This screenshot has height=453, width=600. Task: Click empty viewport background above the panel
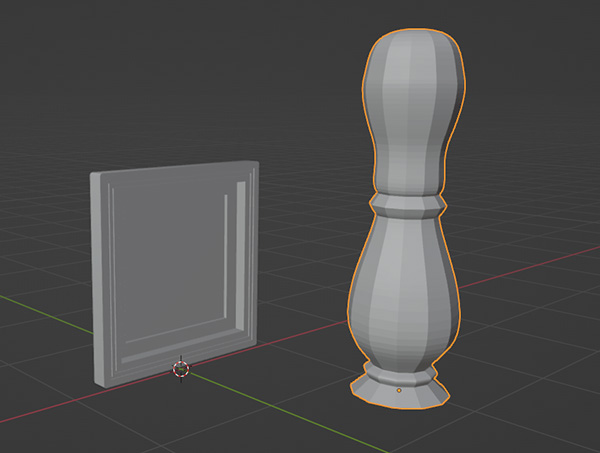pos(170,80)
